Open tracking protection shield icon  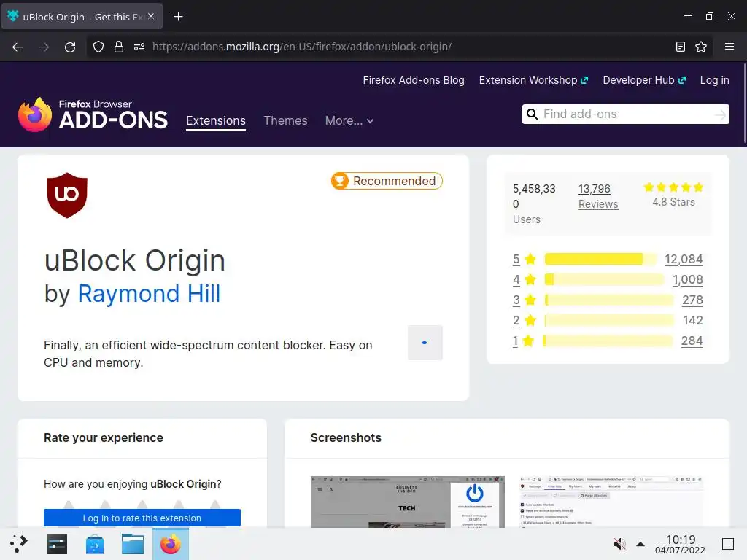tap(98, 47)
